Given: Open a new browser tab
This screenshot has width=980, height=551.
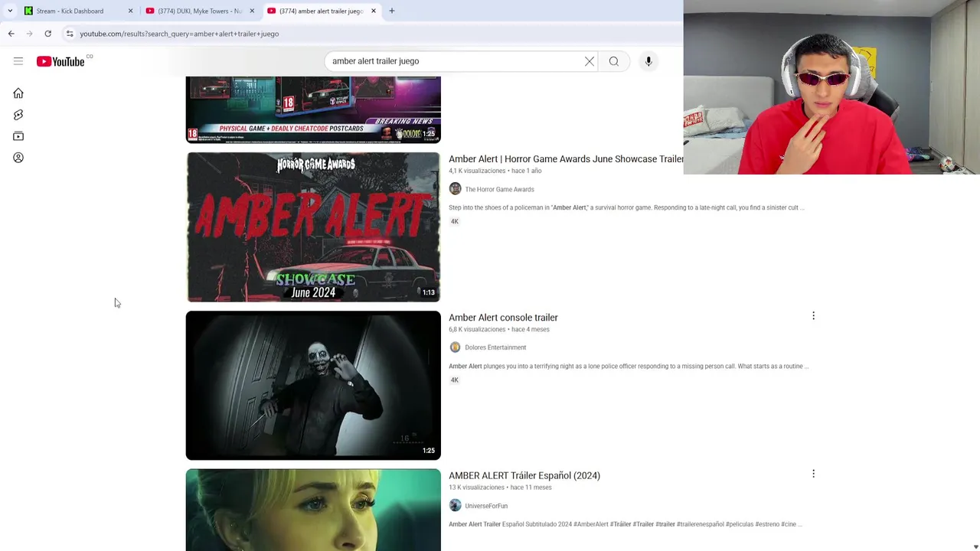Looking at the screenshot, I should tap(392, 11).
